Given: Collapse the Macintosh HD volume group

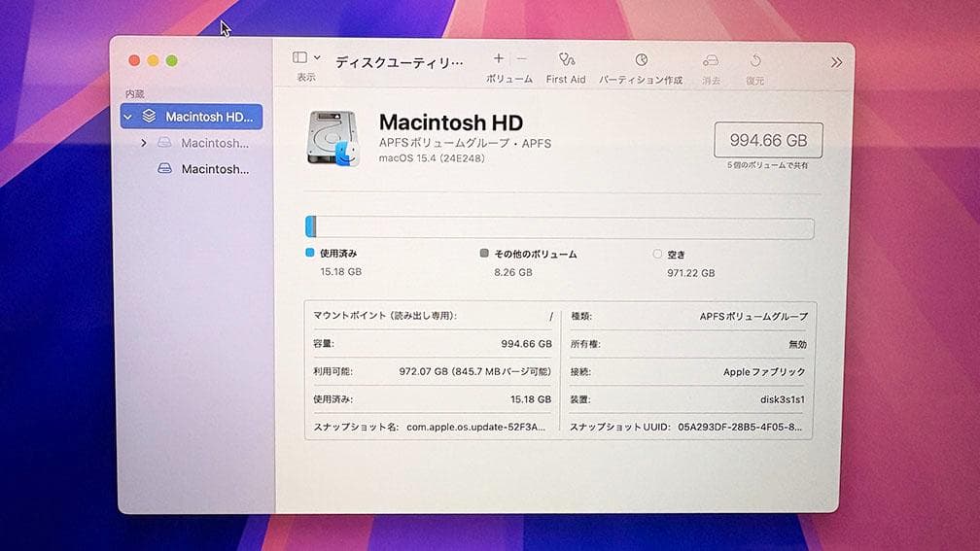Looking at the screenshot, I should pyautogui.click(x=128, y=117).
